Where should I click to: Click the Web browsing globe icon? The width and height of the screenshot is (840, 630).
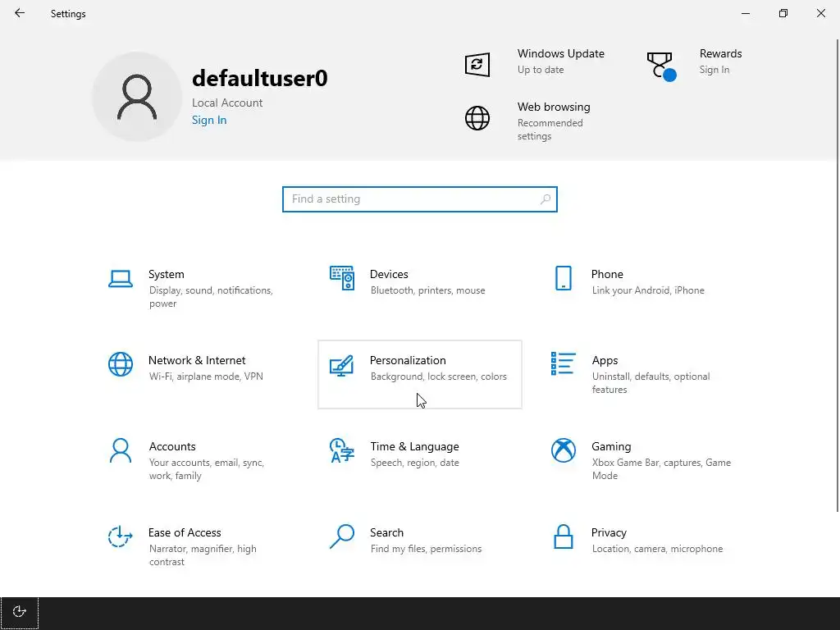pos(477,118)
